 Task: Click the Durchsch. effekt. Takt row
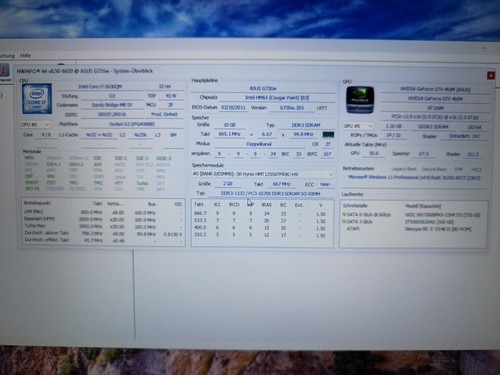click(x=103, y=240)
